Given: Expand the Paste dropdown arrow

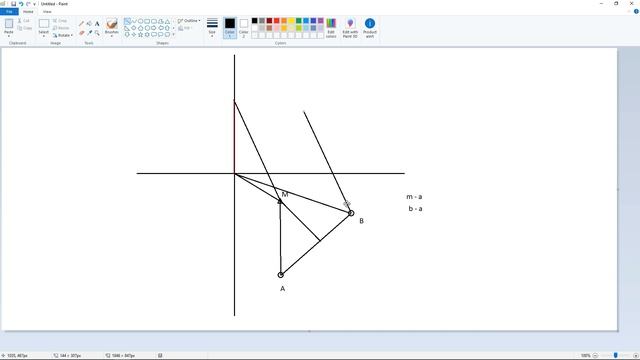Looking at the screenshot, I should click(9, 36).
